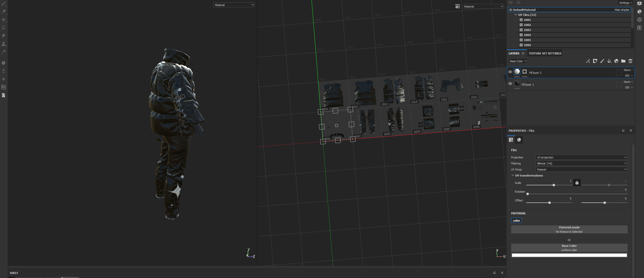Select the Clone stamp tool
644x278 pixels.
[4, 44]
